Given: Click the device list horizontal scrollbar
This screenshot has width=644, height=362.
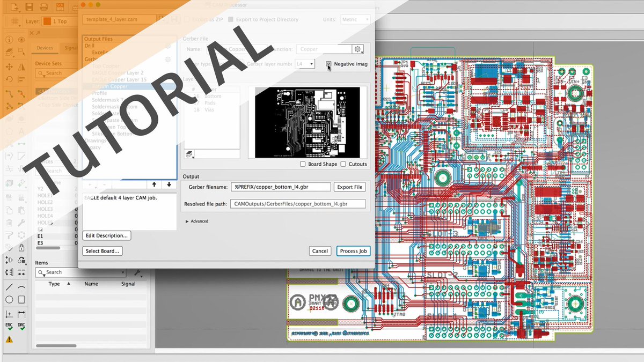Looking at the screenshot, I should pyautogui.click(x=48, y=248).
